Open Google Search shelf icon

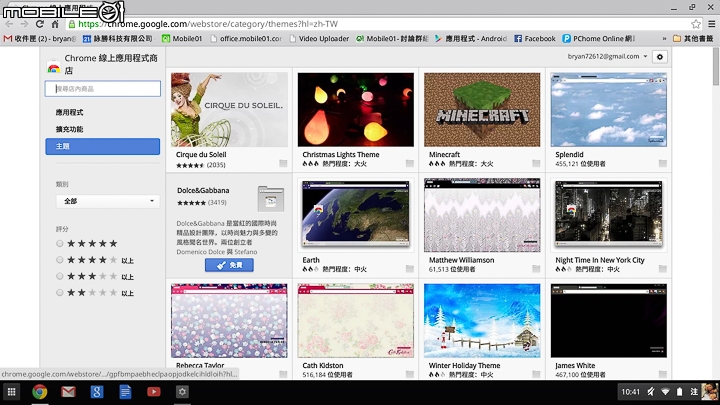[x=97, y=392]
